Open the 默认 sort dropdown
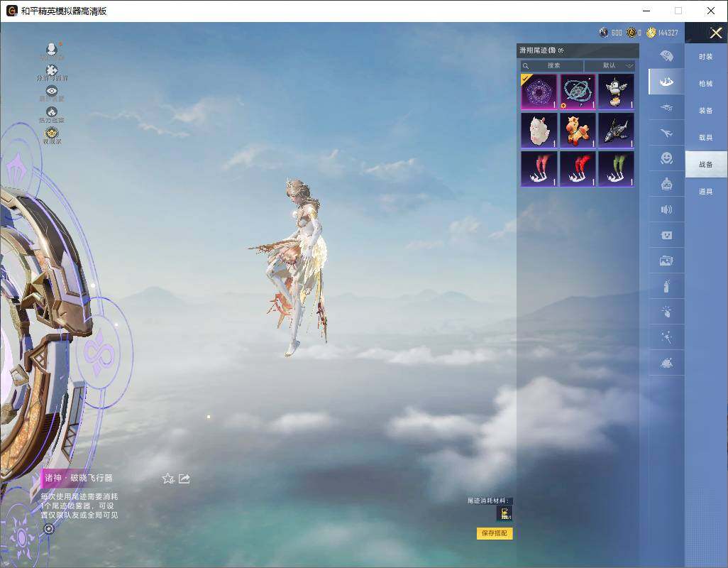This screenshot has height=568, width=728. [x=610, y=65]
